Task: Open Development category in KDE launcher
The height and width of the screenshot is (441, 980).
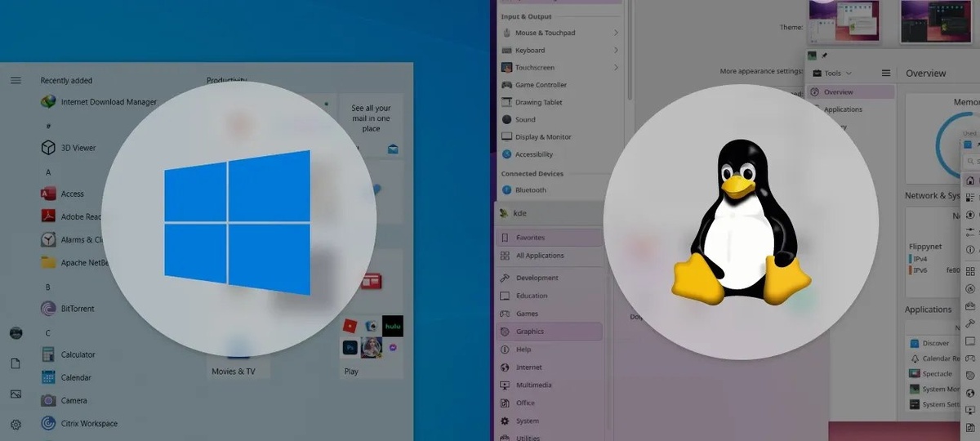Action: [549, 278]
